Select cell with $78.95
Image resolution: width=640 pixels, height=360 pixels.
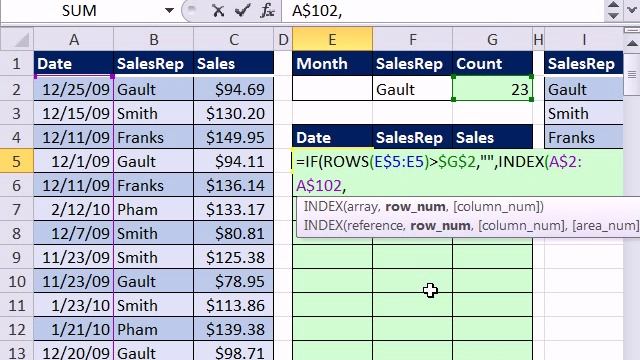(233, 281)
